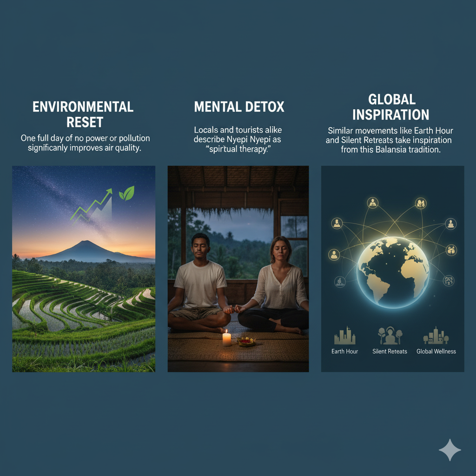Select the Global Wellness city icon

point(436,336)
